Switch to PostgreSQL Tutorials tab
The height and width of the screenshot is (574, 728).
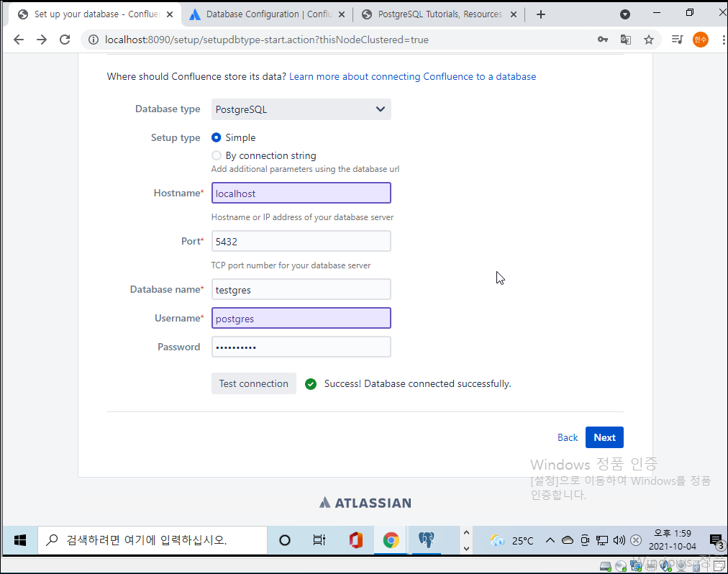[x=439, y=14]
